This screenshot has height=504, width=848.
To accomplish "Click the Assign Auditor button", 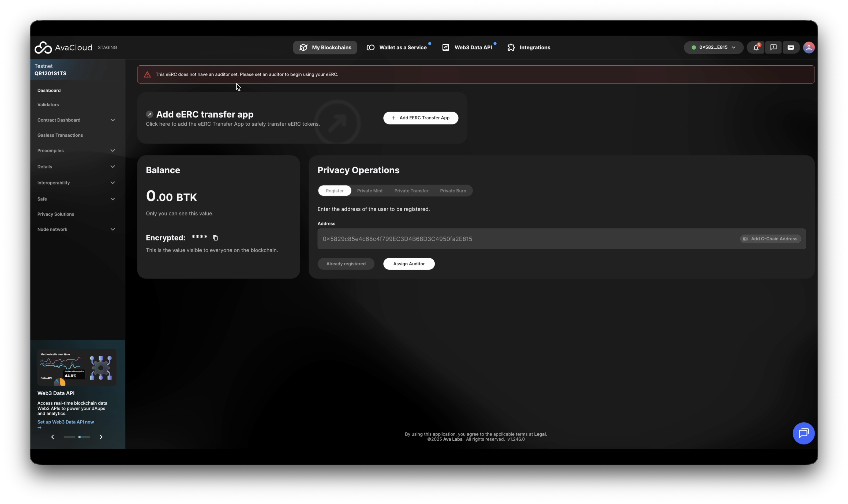I will tap(408, 264).
